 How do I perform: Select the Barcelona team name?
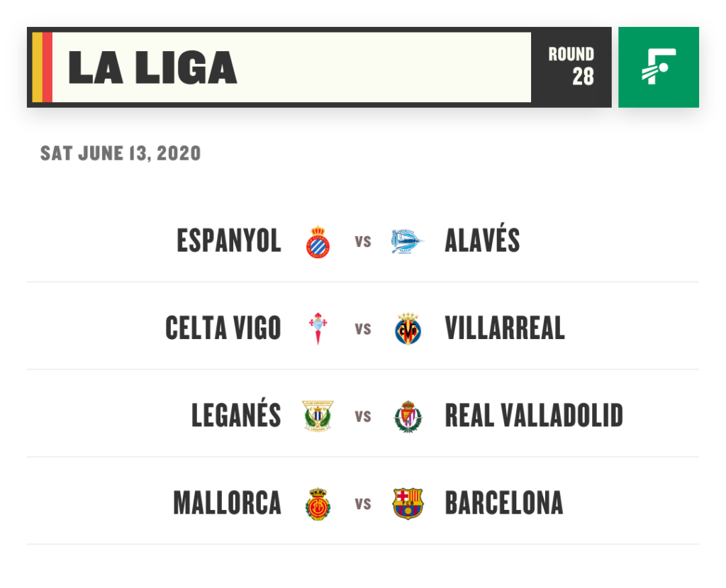504,503
